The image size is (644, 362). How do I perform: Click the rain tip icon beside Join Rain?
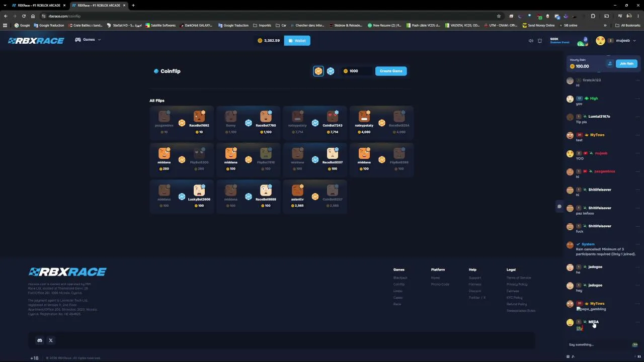[610, 64]
